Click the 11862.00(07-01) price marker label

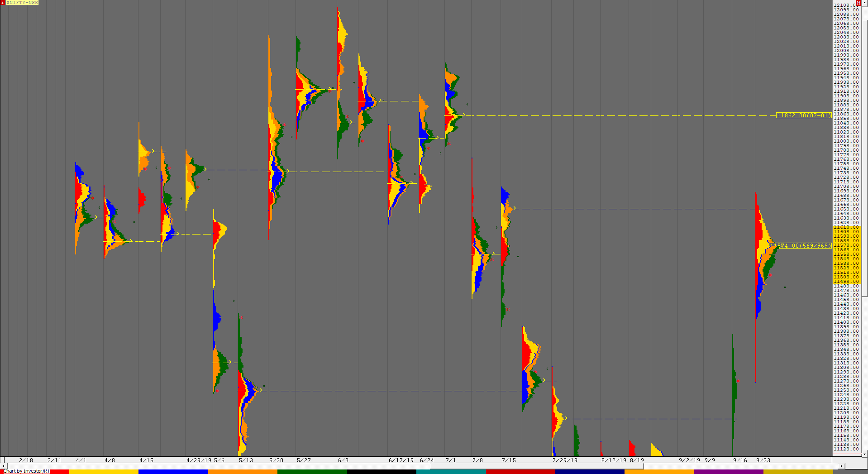(804, 115)
